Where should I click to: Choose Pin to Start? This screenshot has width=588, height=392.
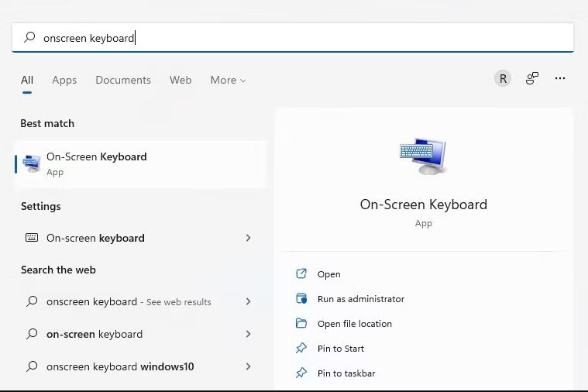pos(341,349)
